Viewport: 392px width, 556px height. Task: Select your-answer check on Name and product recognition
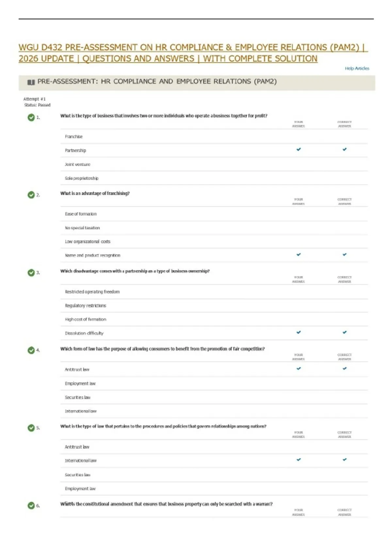pos(299,254)
